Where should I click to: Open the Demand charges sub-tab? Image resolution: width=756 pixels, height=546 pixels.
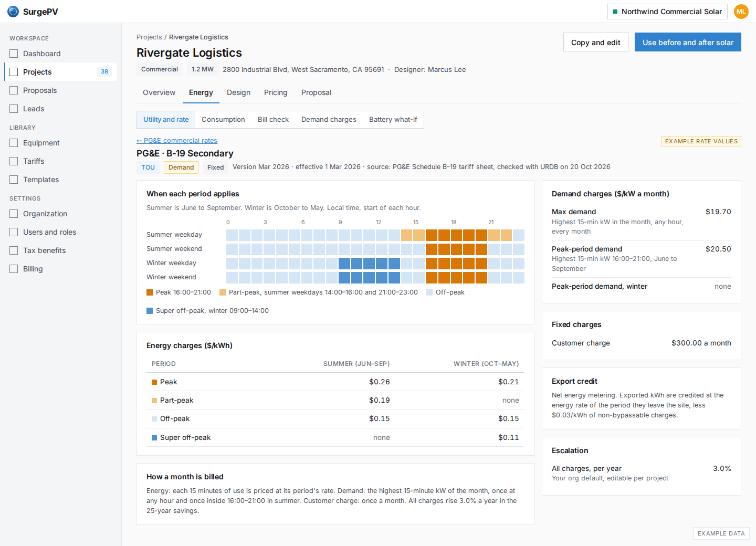(329, 120)
